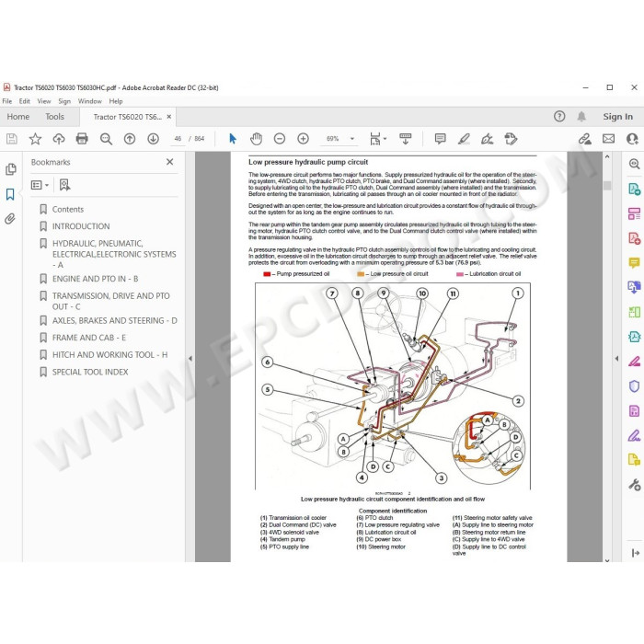The image size is (644, 644).
Task: Click the Sign In button
Action: 617,117
